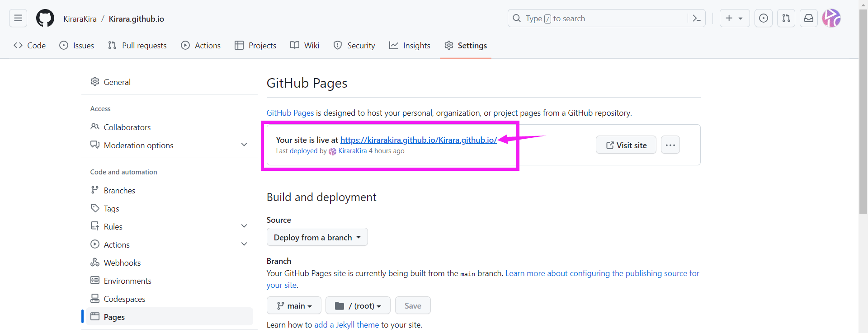
Task: Click the Security tab shield icon
Action: [338, 45]
